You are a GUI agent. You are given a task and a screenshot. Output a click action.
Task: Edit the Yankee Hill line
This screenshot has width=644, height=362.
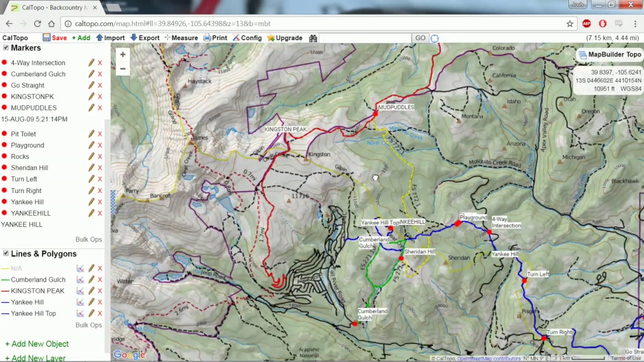coord(91,302)
